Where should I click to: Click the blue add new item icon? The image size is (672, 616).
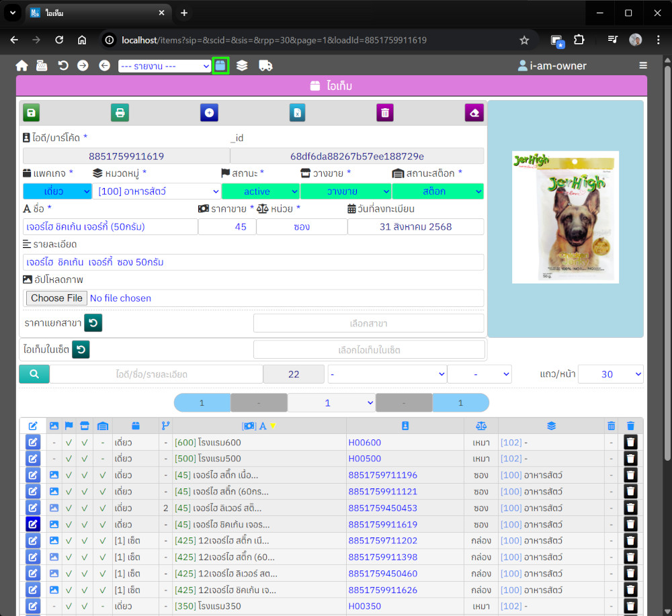(x=209, y=113)
